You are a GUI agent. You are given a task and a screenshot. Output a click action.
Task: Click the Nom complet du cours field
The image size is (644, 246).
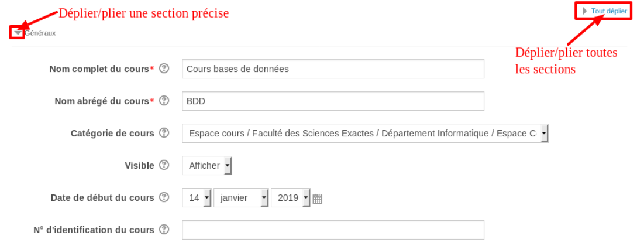coord(333,69)
